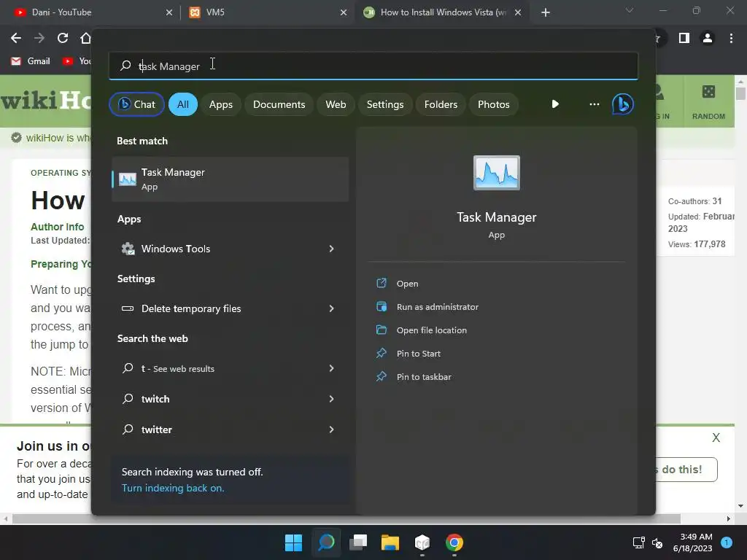Image resolution: width=747 pixels, height=560 pixels.
Task: Expand Delete temporary files result chevron
Action: tap(332, 308)
